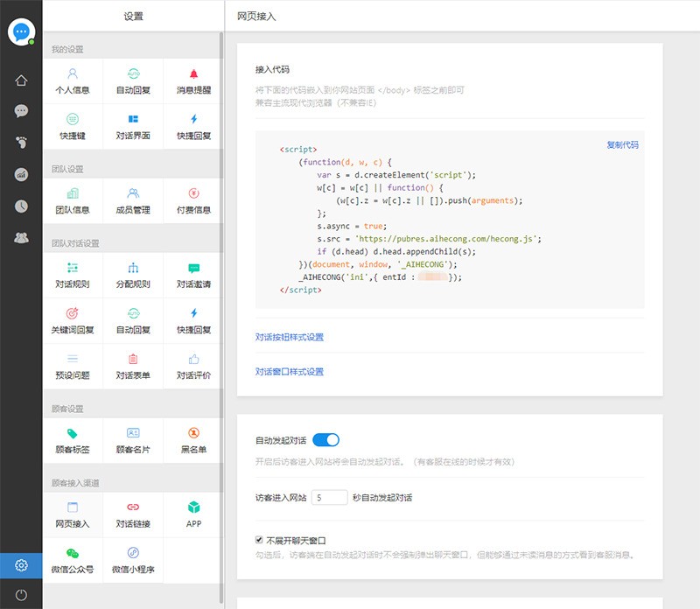
Task: Click the 我的设置 section heading
Action: (67, 49)
